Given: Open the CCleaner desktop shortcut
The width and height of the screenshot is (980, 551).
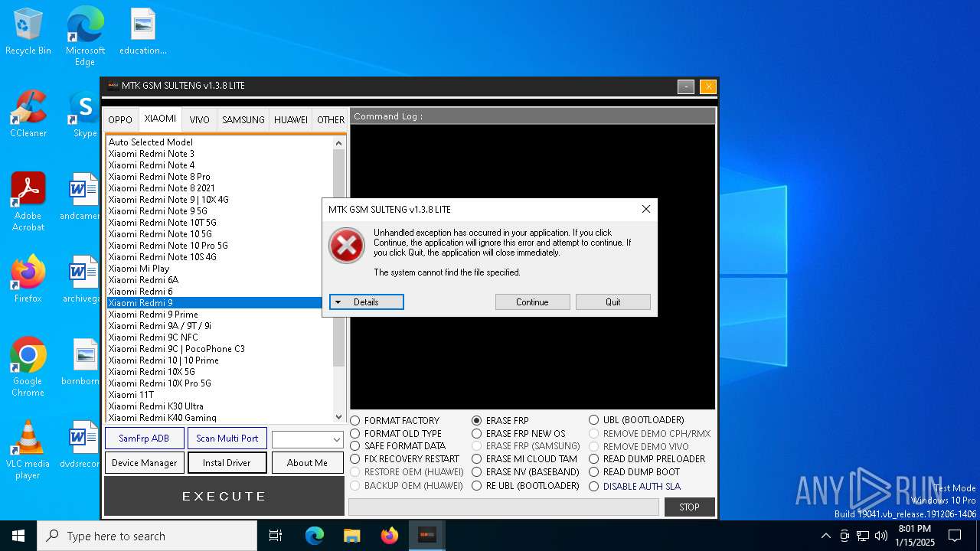Looking at the screenshot, I should tap(28, 113).
